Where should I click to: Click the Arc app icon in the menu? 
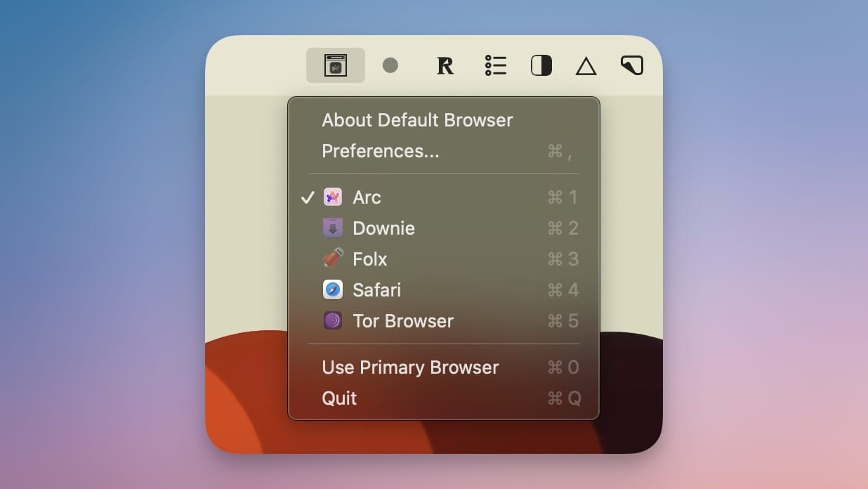point(332,197)
